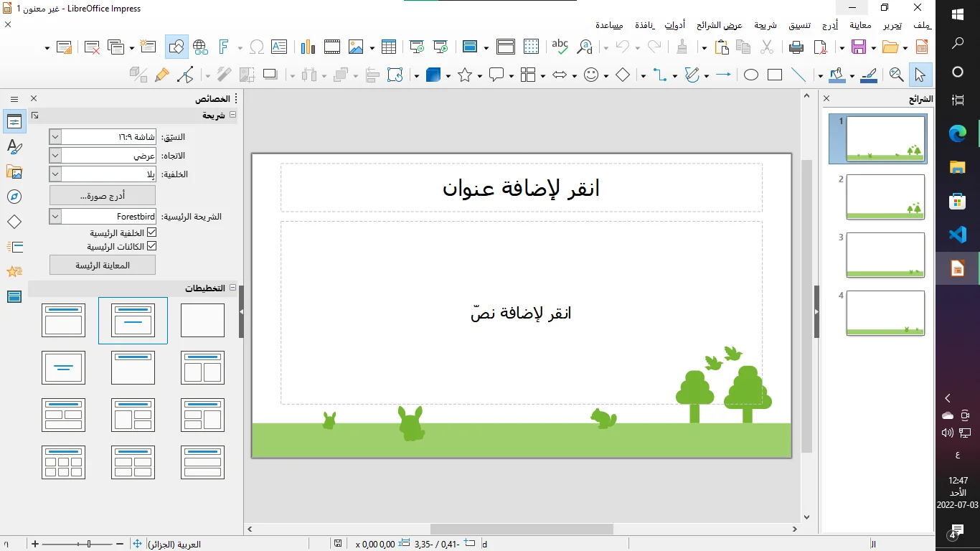Open the Navigator sidebar deck
Viewport: 980px width, 551px height.
click(x=14, y=197)
